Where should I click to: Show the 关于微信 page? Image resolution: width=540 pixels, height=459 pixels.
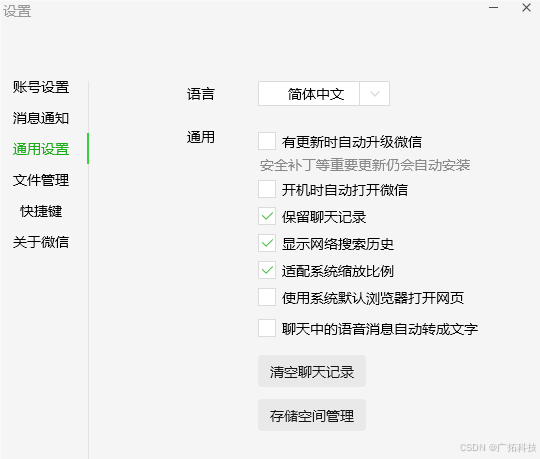click(x=41, y=242)
